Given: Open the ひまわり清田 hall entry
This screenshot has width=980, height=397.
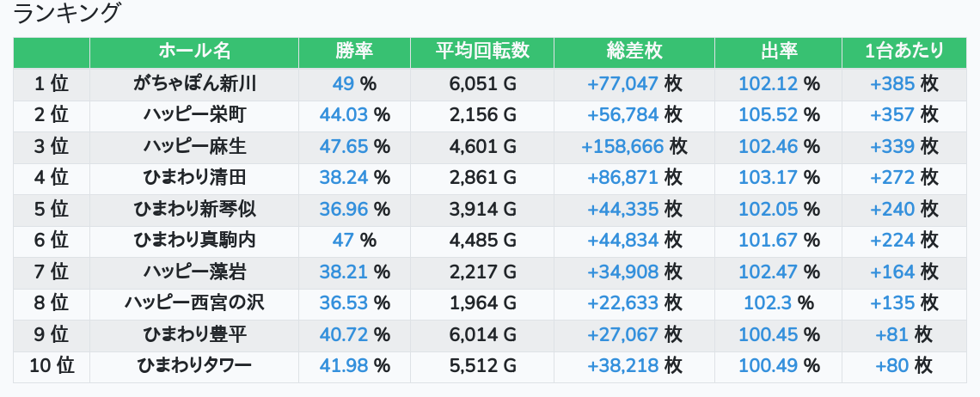Looking at the screenshot, I should pos(194,178).
